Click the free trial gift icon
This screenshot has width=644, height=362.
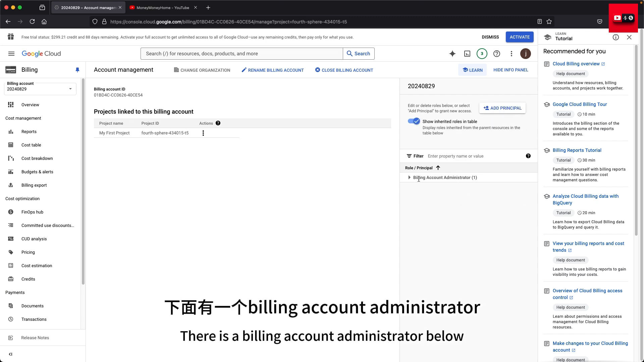[x=11, y=37]
